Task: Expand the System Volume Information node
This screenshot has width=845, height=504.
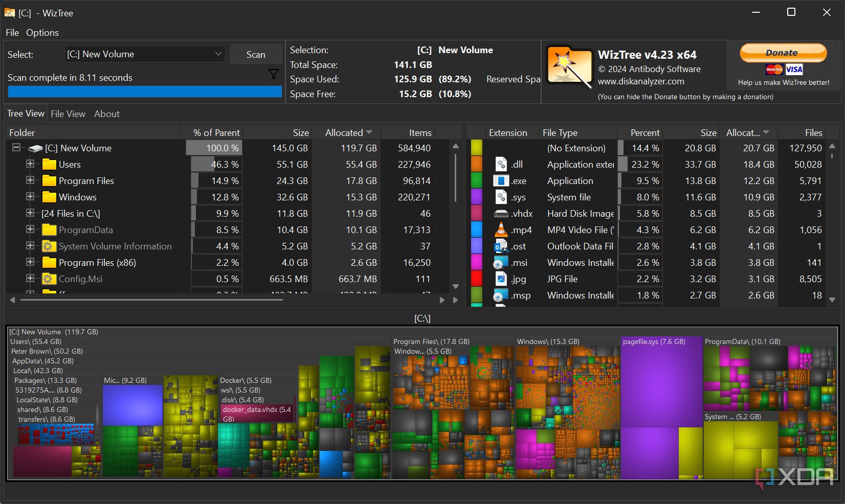Action: click(x=30, y=245)
